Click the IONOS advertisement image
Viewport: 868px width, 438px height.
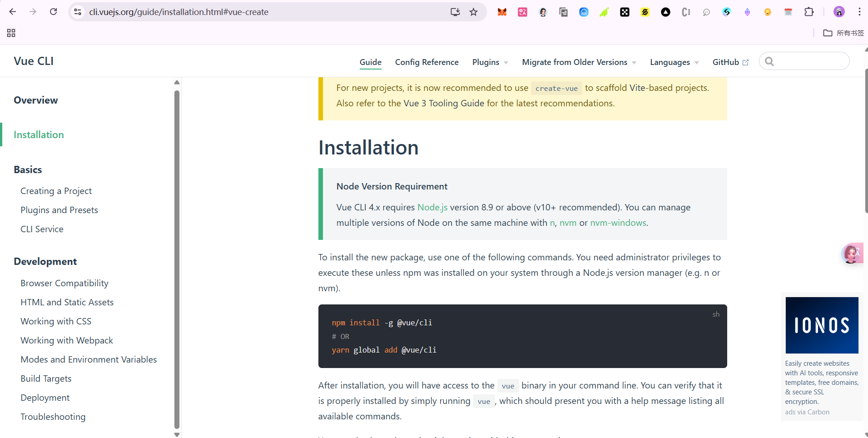tap(822, 325)
